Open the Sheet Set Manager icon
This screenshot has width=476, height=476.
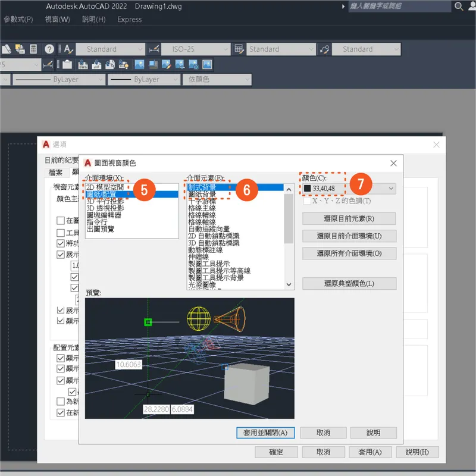point(6,49)
